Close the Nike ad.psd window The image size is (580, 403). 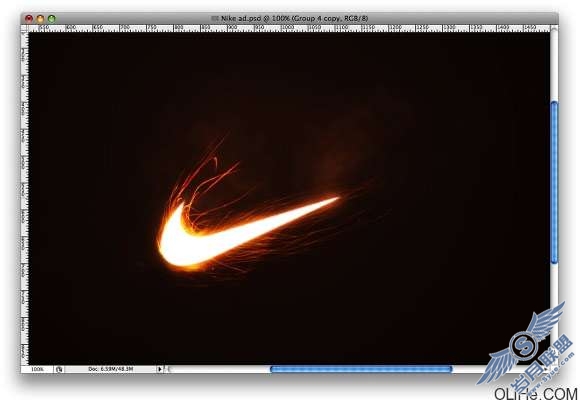28,19
